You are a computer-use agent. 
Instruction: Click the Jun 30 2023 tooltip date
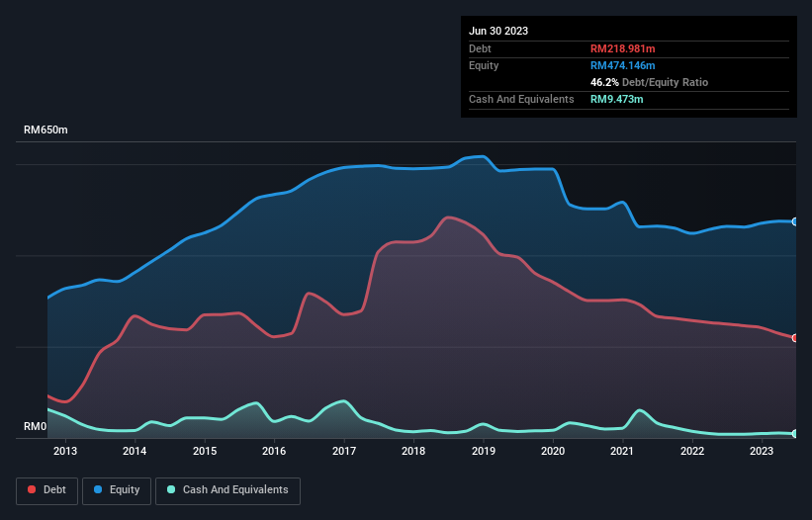tap(498, 31)
